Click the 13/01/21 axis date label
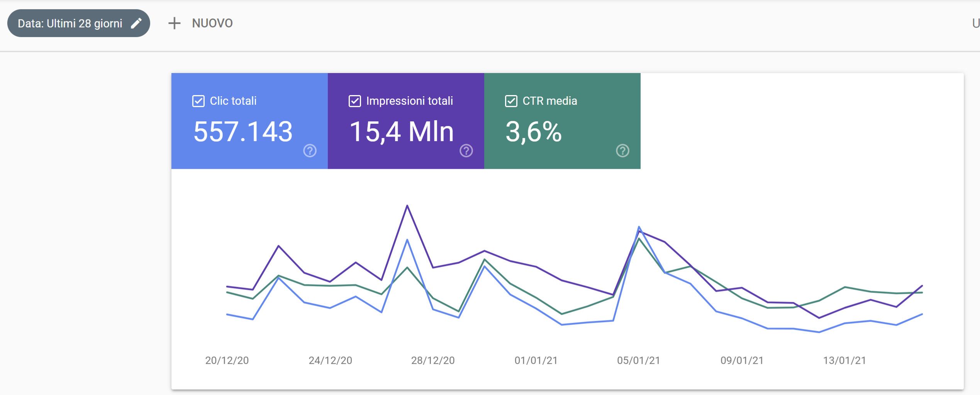This screenshot has width=980, height=395. tap(844, 361)
